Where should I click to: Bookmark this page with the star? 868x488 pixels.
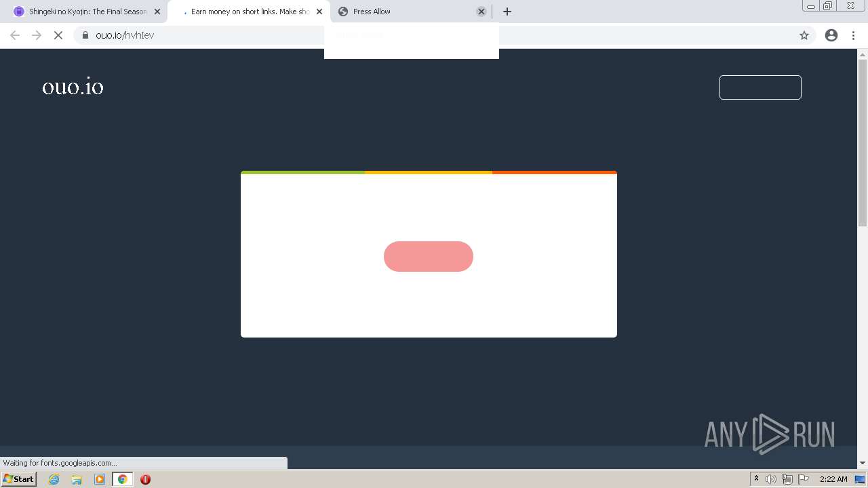804,35
